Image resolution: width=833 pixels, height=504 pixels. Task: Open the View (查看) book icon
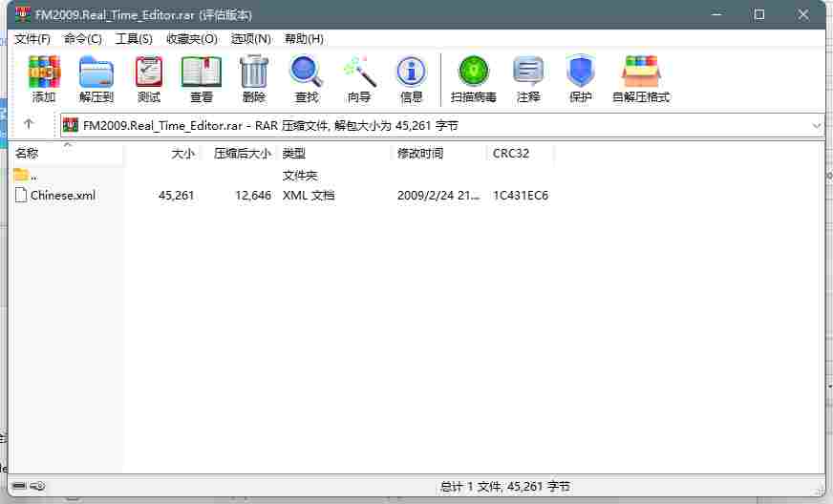pos(202,72)
